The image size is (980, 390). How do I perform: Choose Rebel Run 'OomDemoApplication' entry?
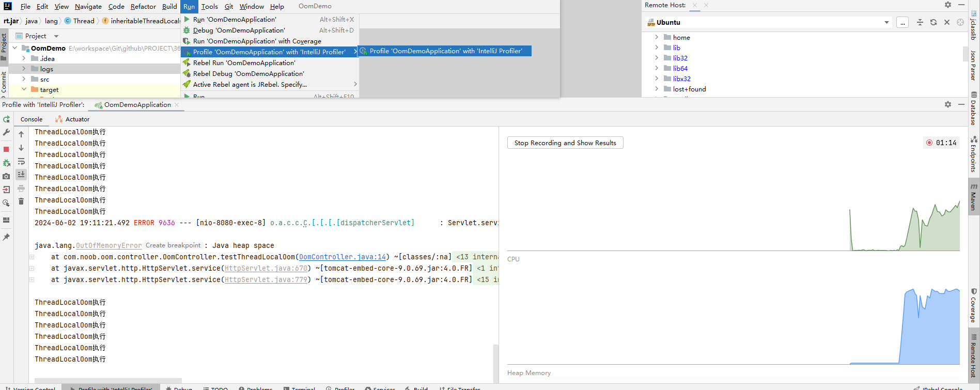pyautogui.click(x=269, y=63)
